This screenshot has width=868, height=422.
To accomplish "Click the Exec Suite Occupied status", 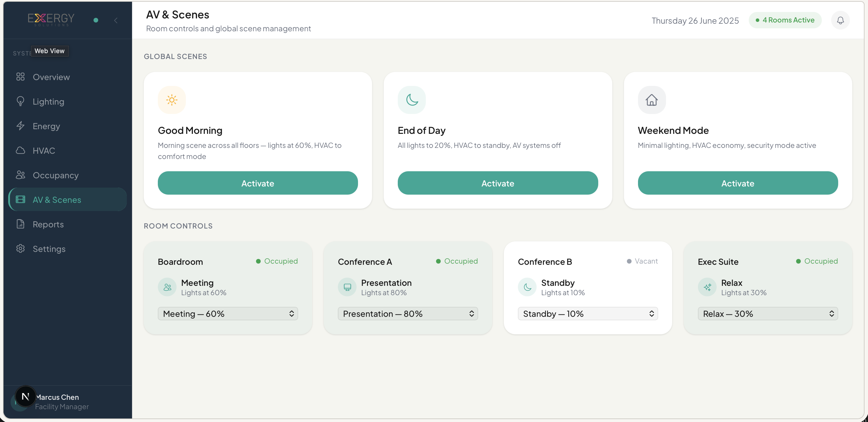I will 817,261.
